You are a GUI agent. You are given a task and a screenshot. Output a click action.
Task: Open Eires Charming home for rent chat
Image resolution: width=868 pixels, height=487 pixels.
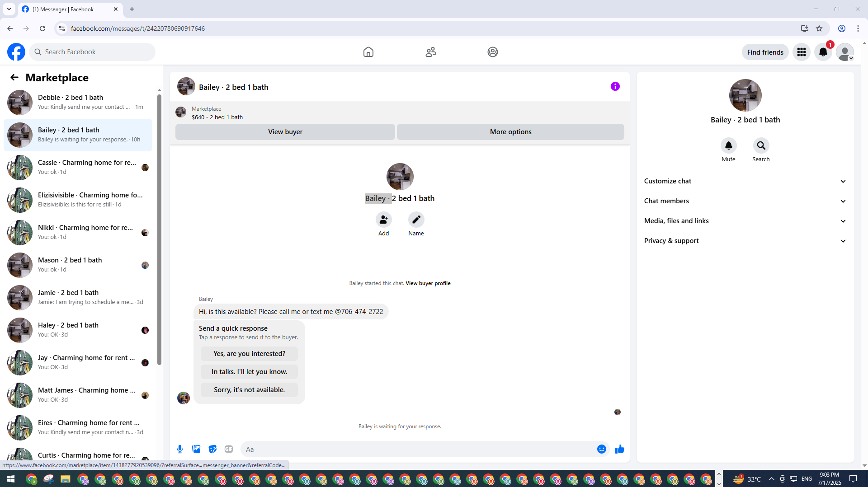coord(78,428)
